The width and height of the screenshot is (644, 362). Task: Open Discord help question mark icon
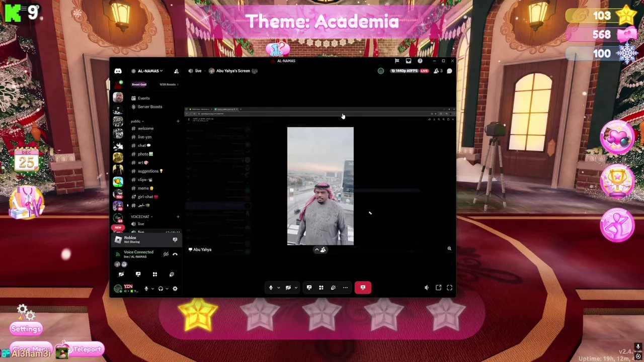click(420, 61)
